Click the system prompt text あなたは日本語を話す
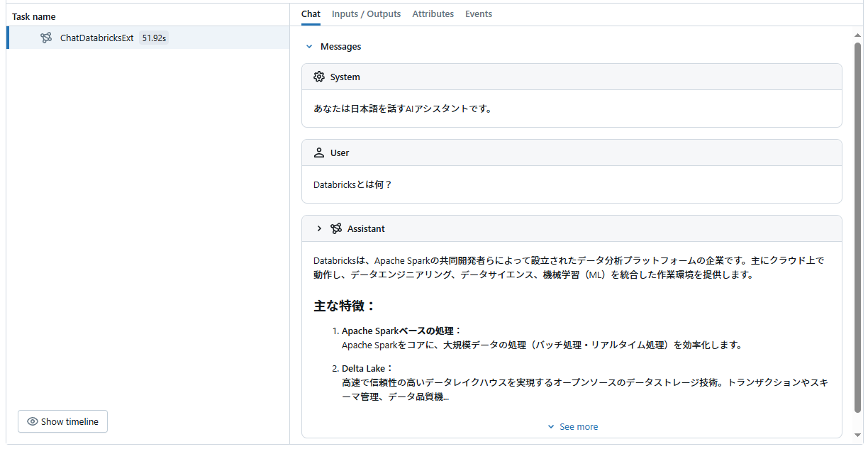868x449 pixels. coord(402,109)
